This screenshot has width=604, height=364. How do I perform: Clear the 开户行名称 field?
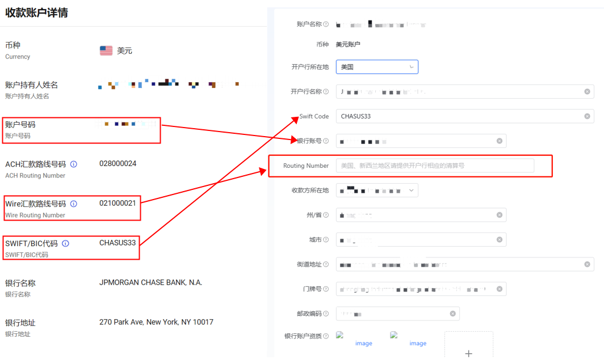click(x=586, y=91)
